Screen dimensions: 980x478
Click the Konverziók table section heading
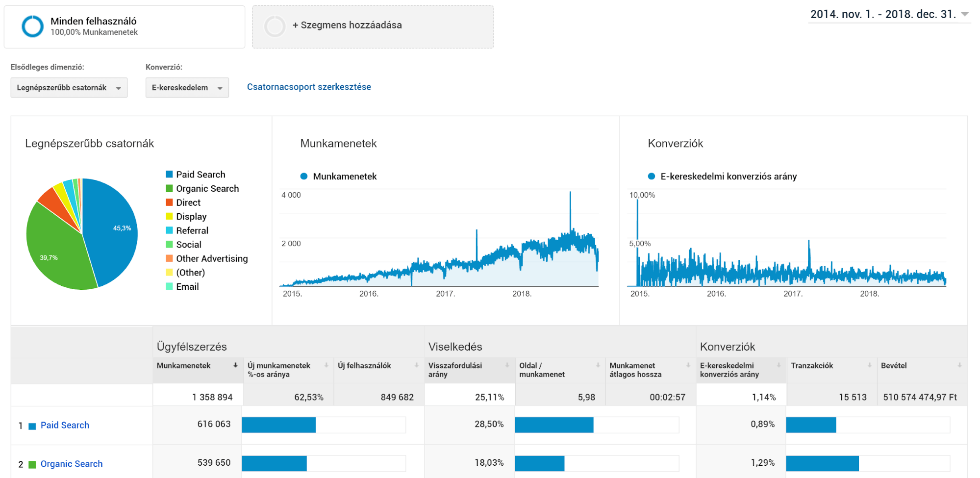pos(727,347)
